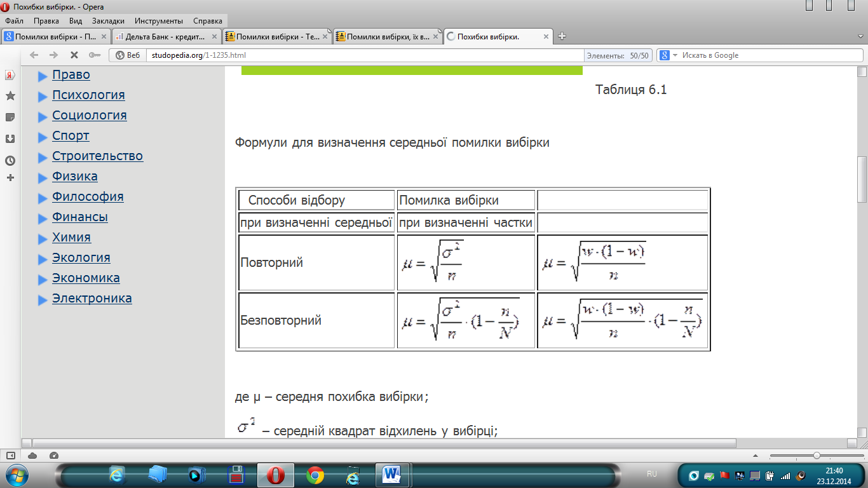Open the Химия category link
Viewport: 868px width, 488px height.
point(71,238)
